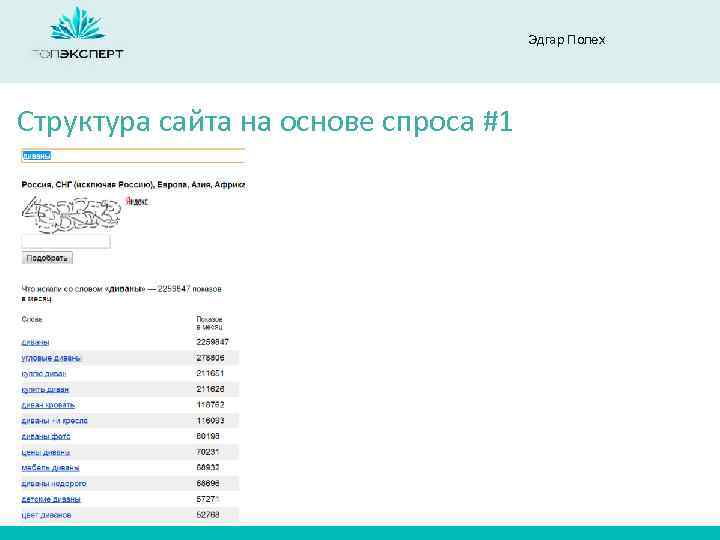Click the impressions value '211651'
720x540 pixels.
point(210,373)
